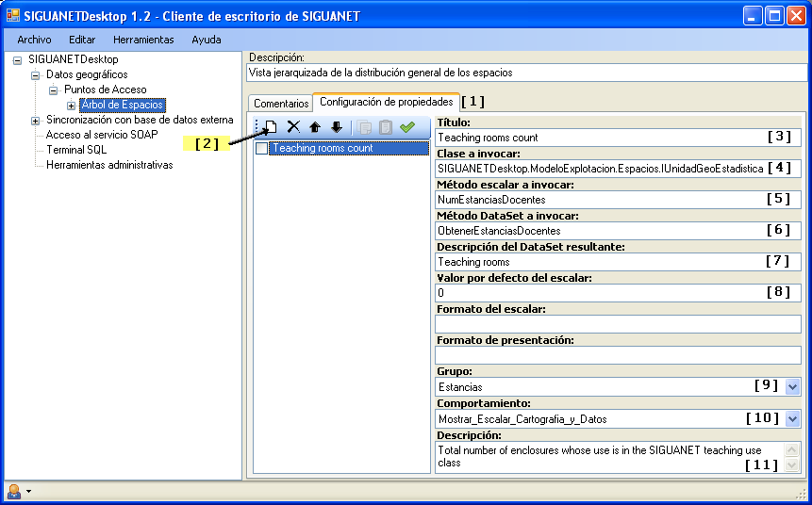The width and height of the screenshot is (812, 505).
Task: Open the Editar menu
Action: [x=82, y=40]
